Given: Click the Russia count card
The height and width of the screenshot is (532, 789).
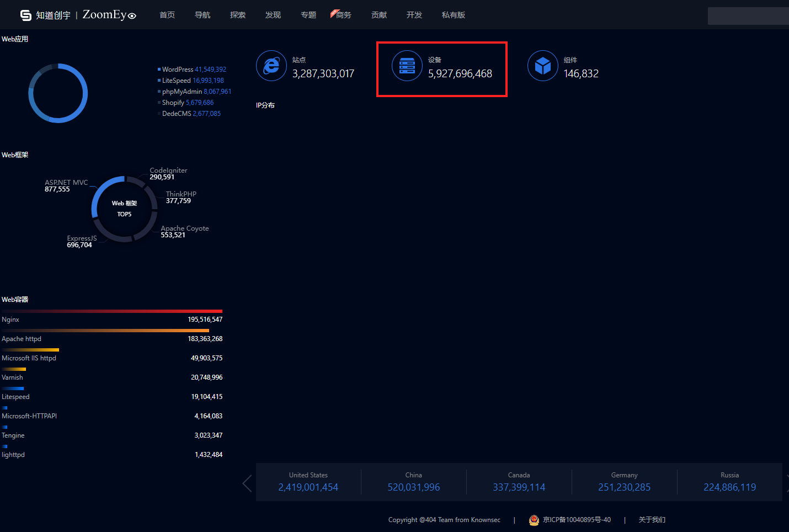Looking at the screenshot, I should [730, 482].
